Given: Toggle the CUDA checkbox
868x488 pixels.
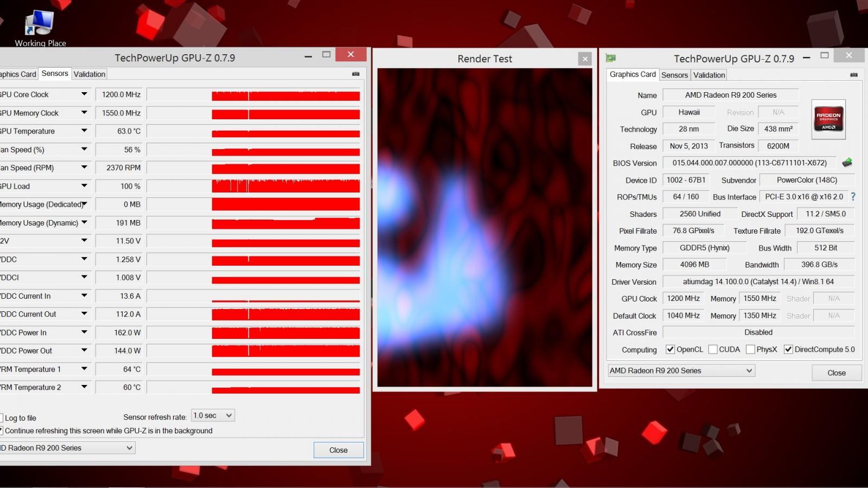Looking at the screenshot, I should [713, 349].
